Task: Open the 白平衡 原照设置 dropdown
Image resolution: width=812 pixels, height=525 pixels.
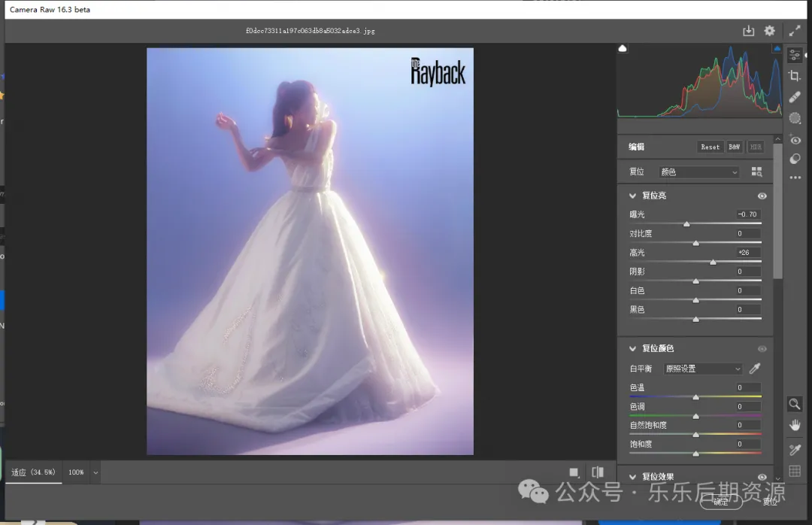Action: coord(702,369)
